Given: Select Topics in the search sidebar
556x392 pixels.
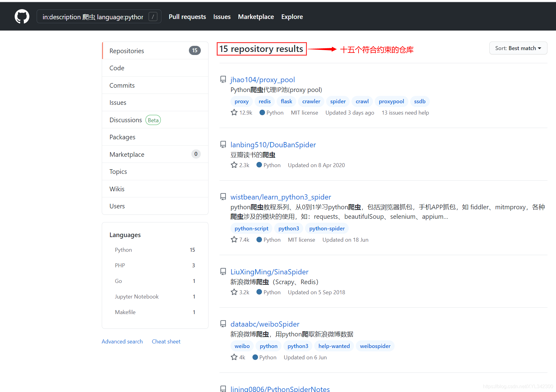Looking at the screenshot, I should 155,171.
